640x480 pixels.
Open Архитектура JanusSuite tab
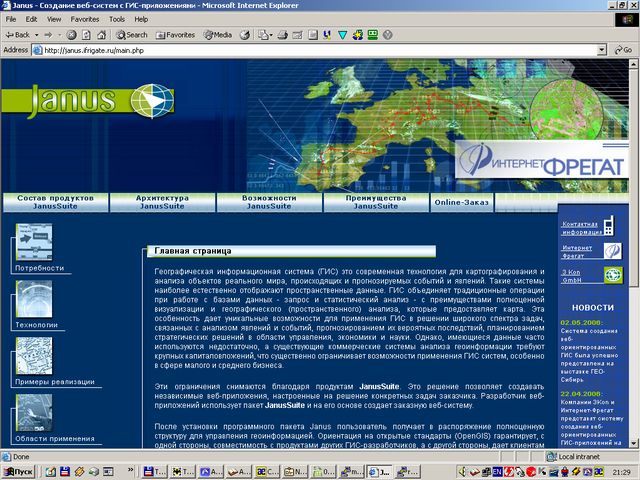pyautogui.click(x=162, y=202)
